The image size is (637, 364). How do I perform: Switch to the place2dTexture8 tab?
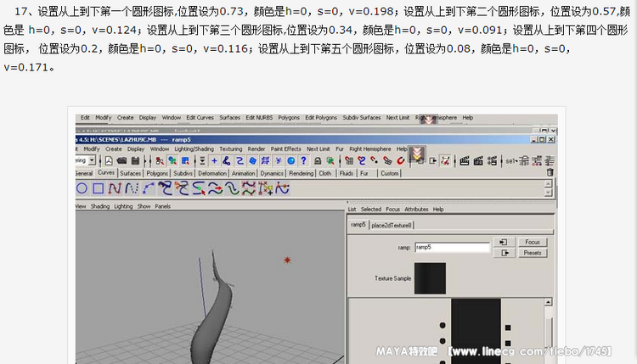pyautogui.click(x=392, y=225)
